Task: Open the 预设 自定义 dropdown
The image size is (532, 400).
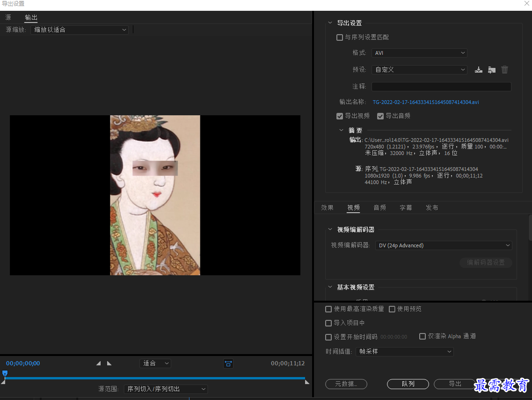Action: coord(419,70)
